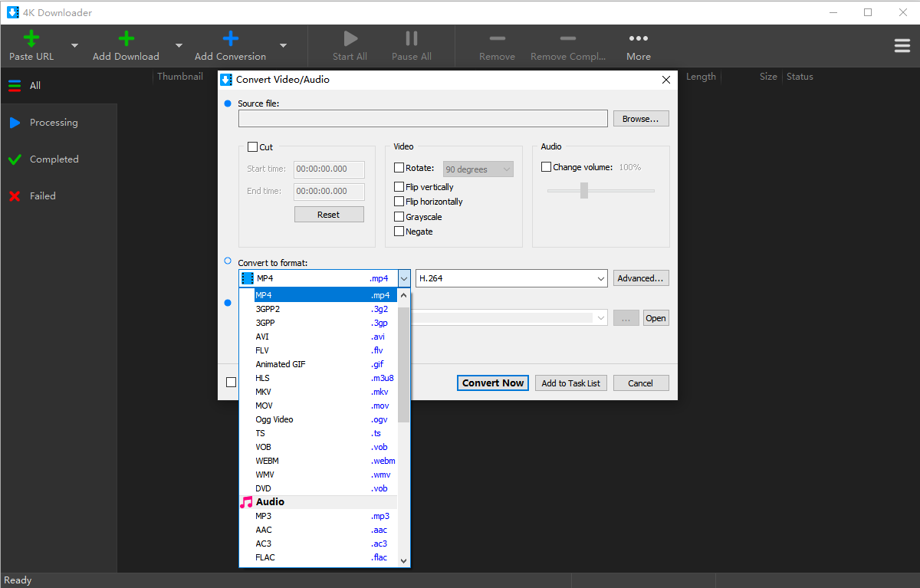Select 3GPP format from the list

[x=318, y=323]
